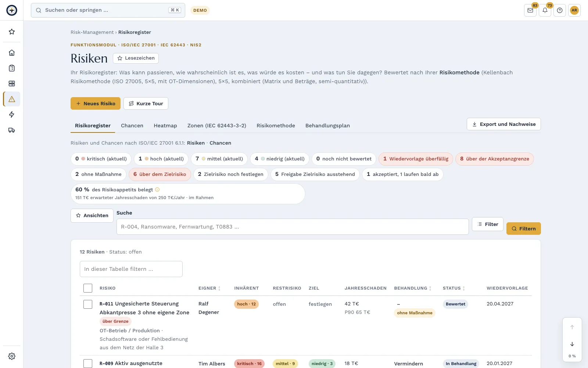Screen dimensions: 588x368
Task: Jump down with the down arrow
Action: (572, 344)
